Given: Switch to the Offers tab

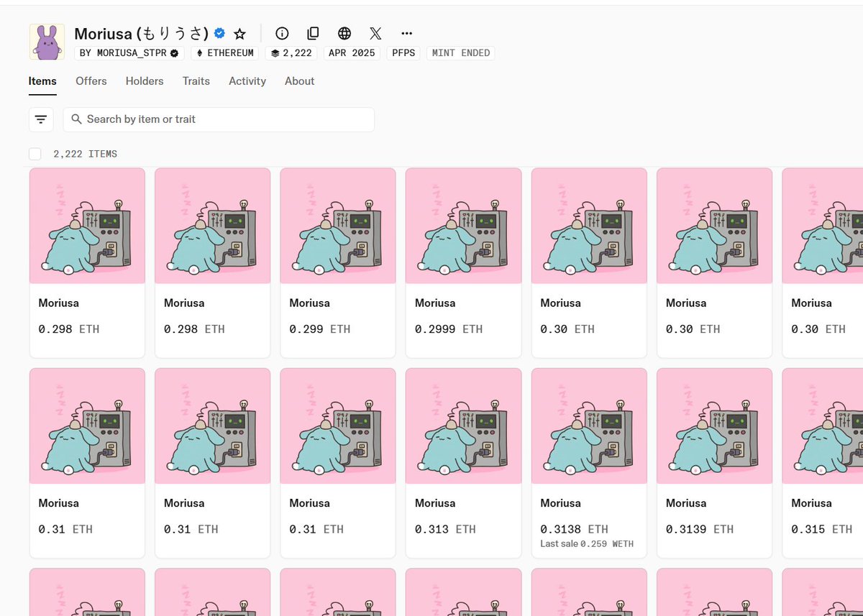Looking at the screenshot, I should (91, 81).
